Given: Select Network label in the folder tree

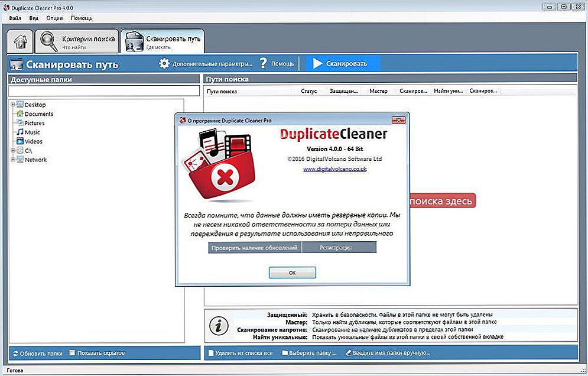Looking at the screenshot, I should pos(35,160).
